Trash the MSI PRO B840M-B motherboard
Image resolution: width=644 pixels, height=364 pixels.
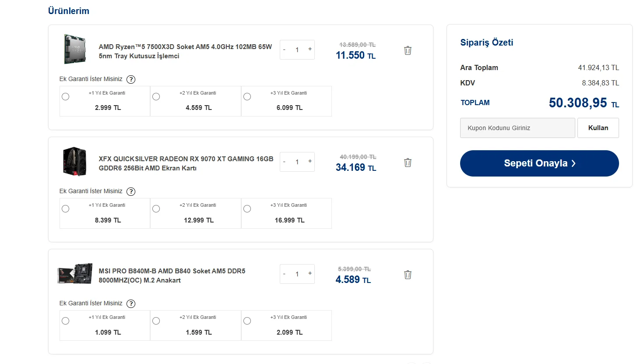[x=408, y=275]
